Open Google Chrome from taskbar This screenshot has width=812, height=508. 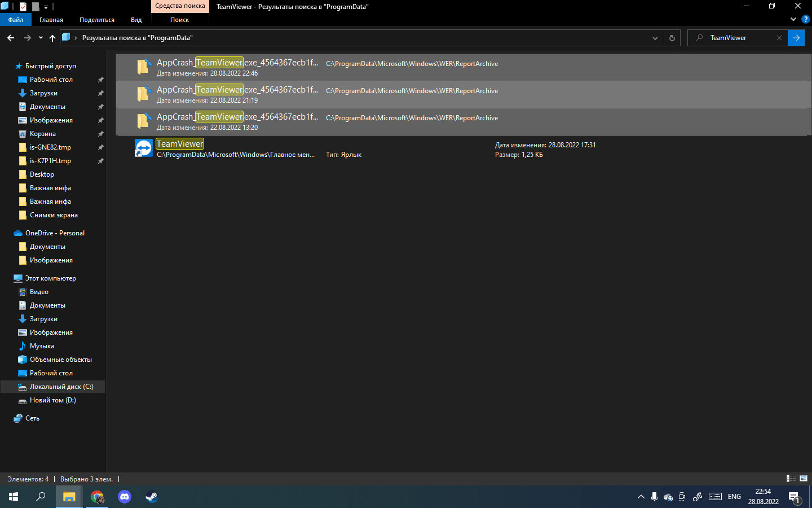[x=97, y=497]
